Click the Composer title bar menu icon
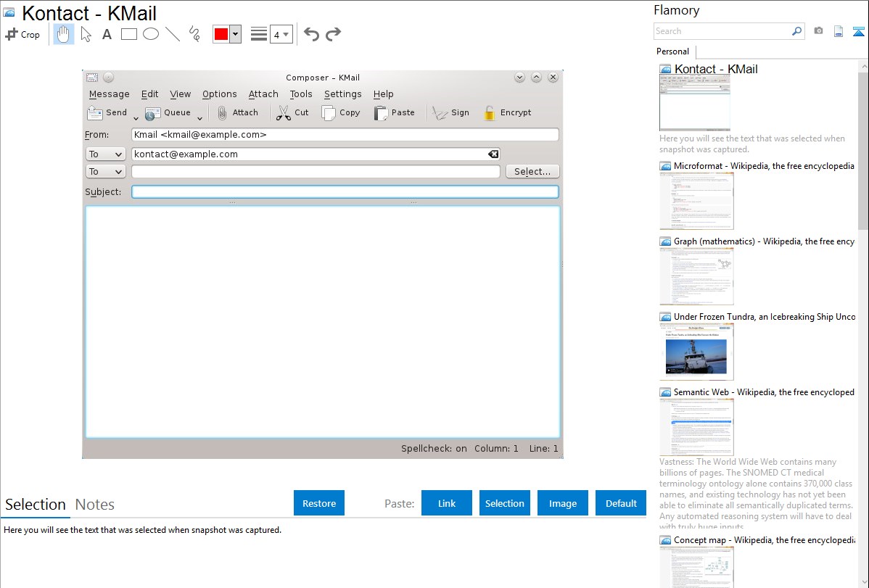 coord(92,78)
